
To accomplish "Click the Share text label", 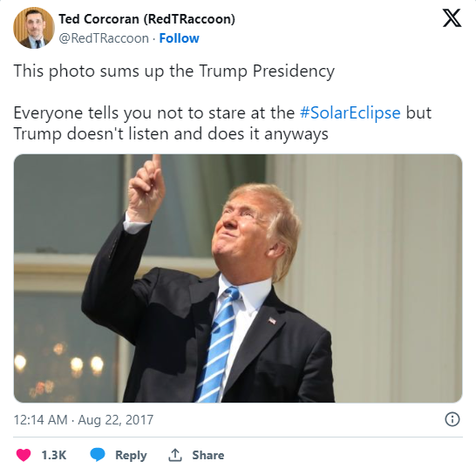I will tap(208, 455).
